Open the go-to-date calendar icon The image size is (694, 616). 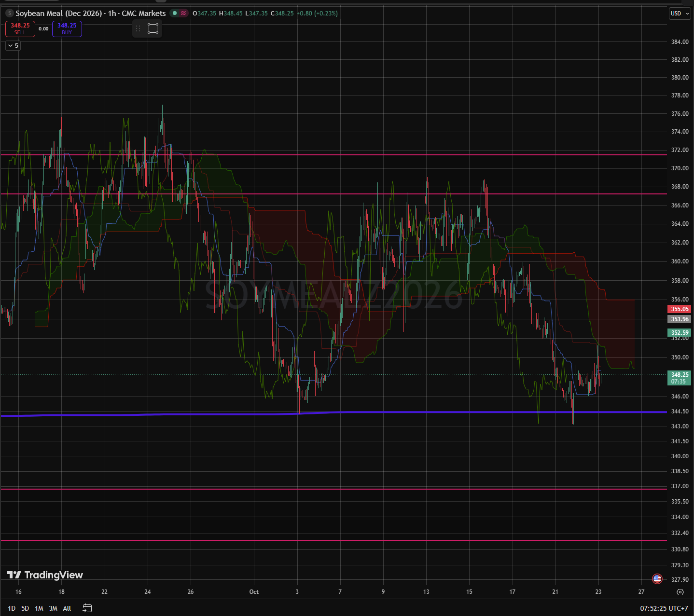[x=87, y=608]
